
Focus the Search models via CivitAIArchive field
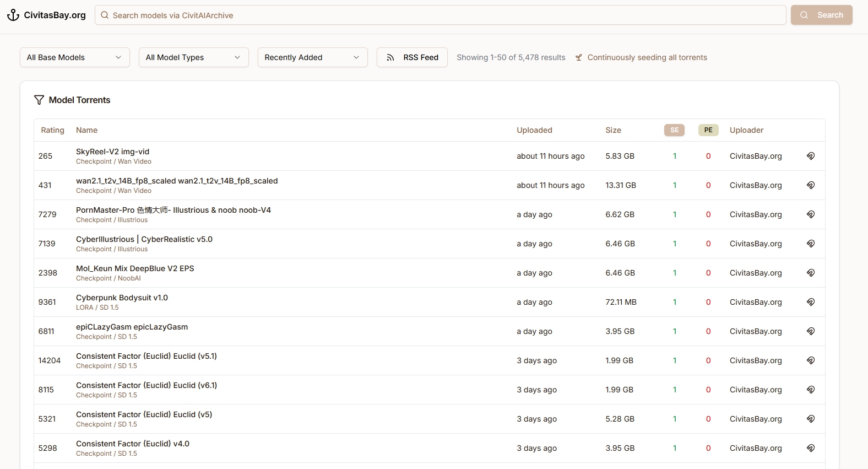click(x=441, y=15)
